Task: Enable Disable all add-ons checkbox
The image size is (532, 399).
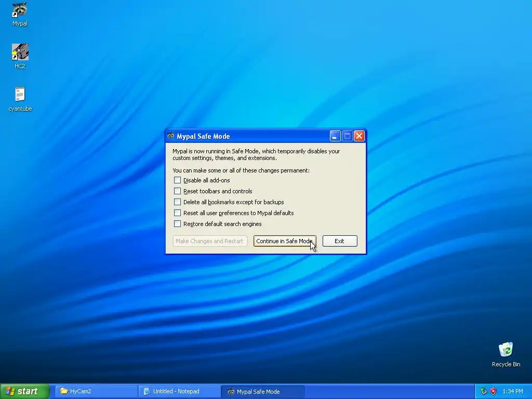Action: click(177, 180)
